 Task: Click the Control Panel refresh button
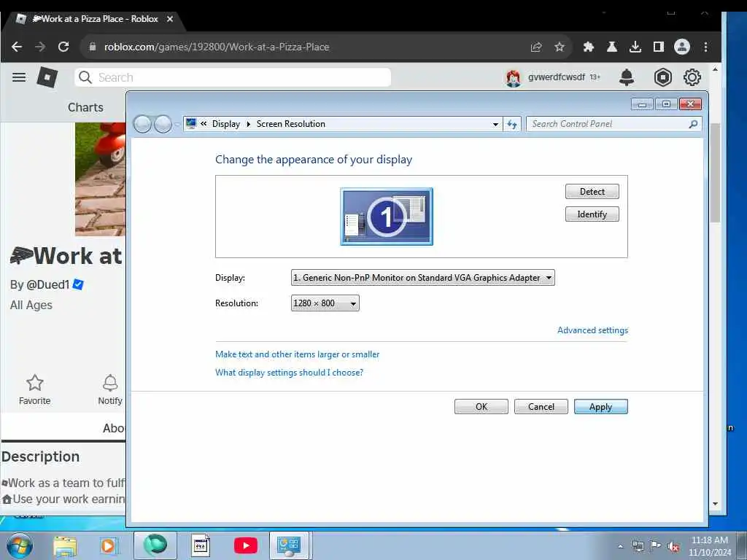point(512,124)
